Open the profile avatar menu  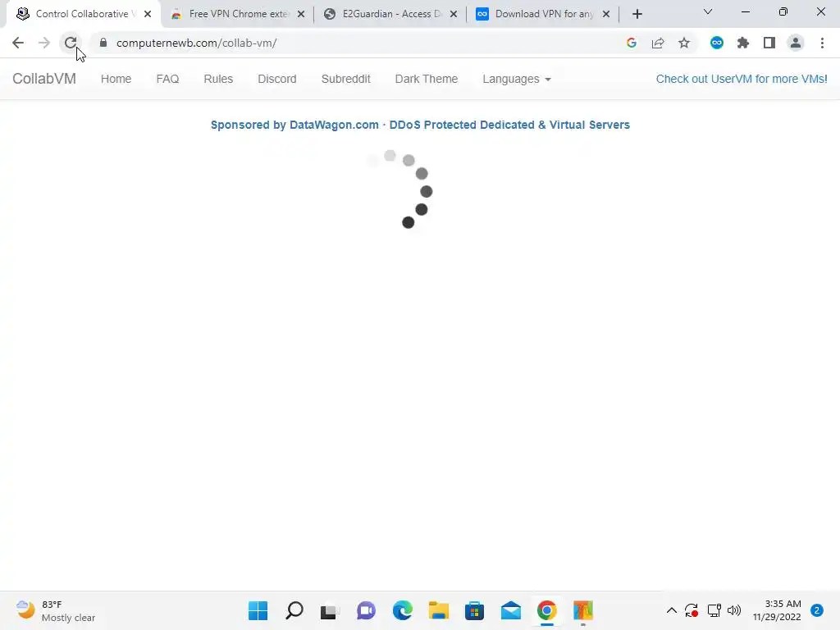point(796,43)
